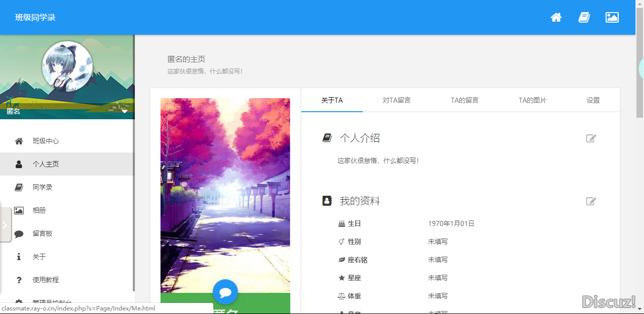Open 使用教程 in the sidebar
Image resolution: width=644 pixels, height=314 pixels.
point(45,280)
